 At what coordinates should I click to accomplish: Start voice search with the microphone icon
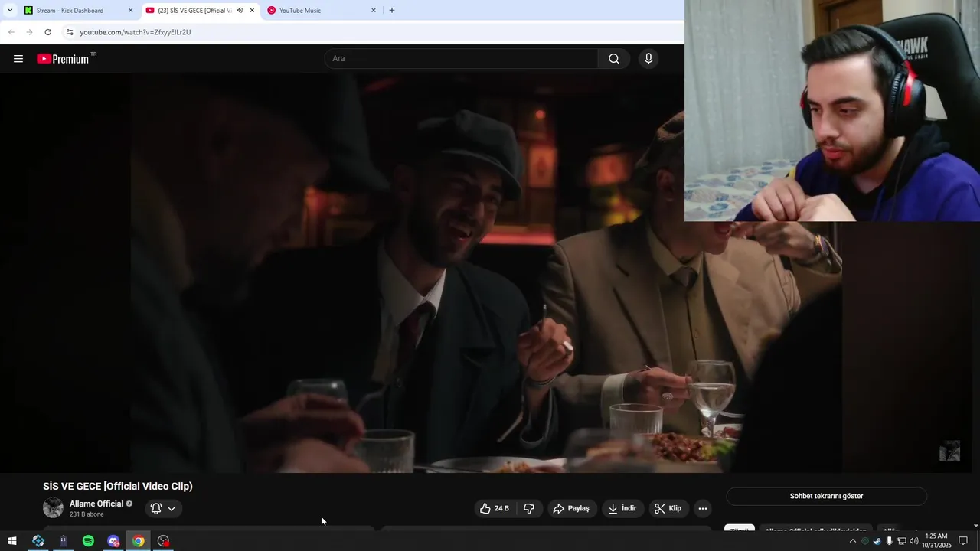(648, 59)
